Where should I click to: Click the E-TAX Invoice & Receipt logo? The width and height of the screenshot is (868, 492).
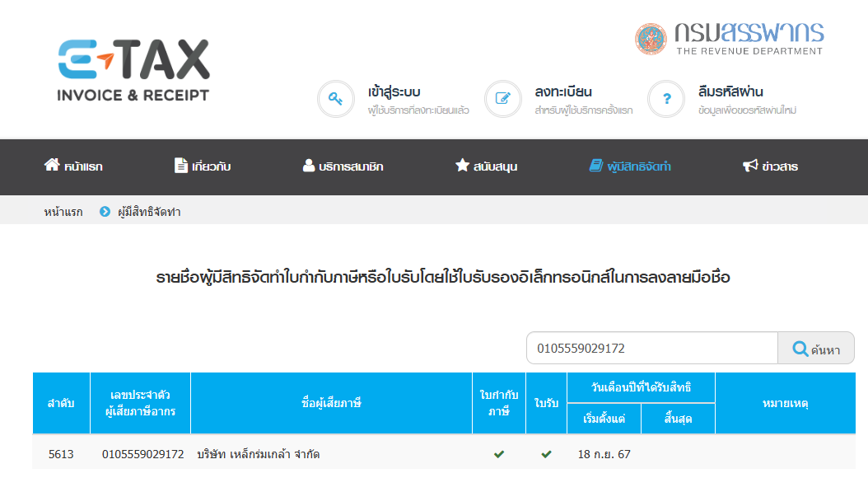[x=133, y=71]
